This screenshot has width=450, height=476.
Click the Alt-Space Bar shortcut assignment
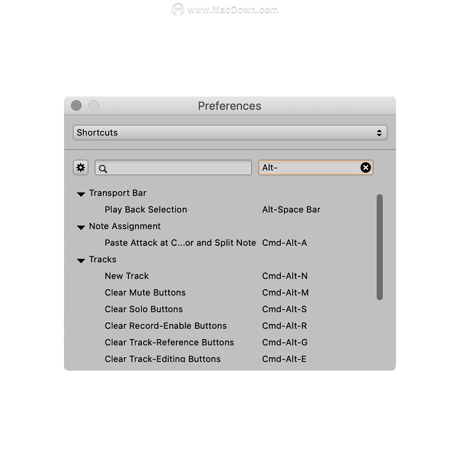tap(291, 210)
